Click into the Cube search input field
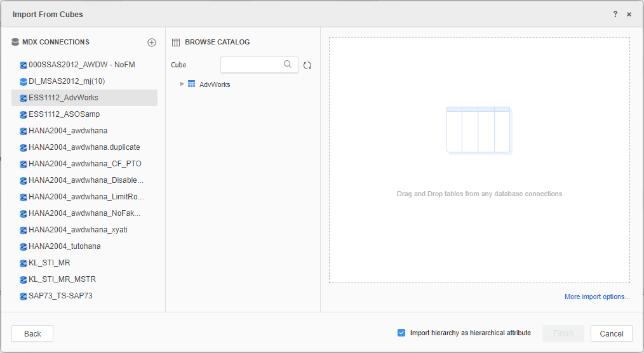 pyautogui.click(x=251, y=65)
